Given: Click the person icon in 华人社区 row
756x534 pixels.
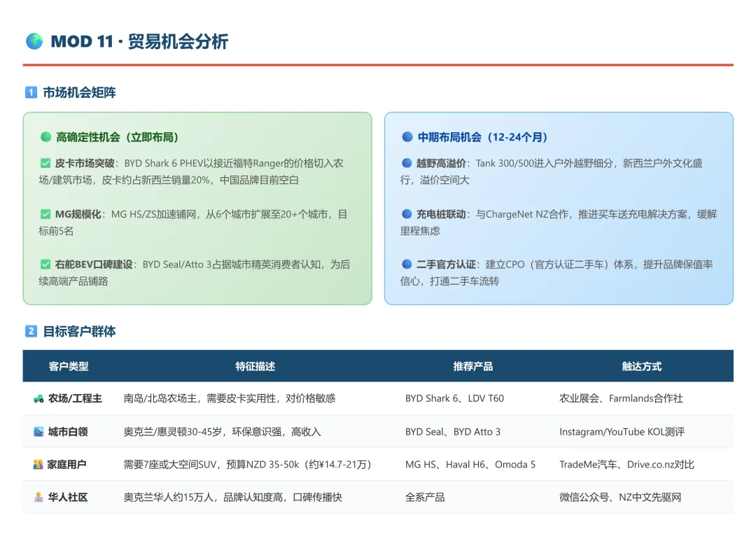Looking at the screenshot, I should pos(38,498).
